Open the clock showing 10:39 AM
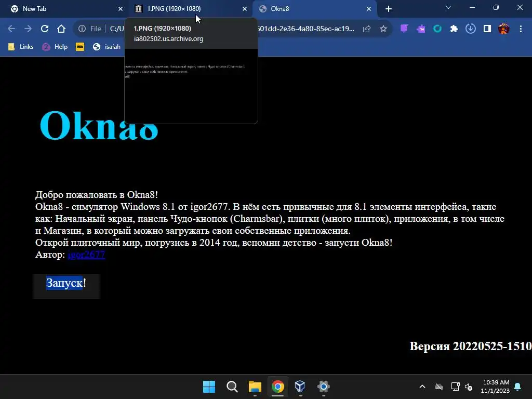The image size is (532, 399). click(495, 387)
